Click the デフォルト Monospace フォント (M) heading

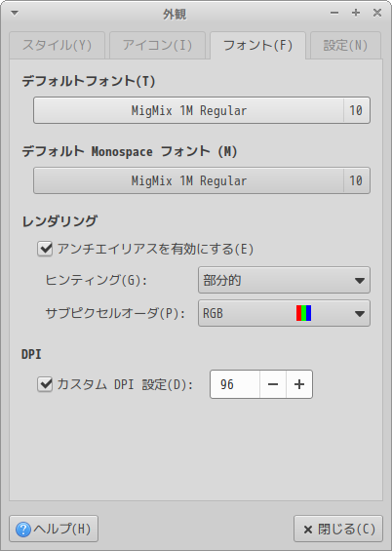click(130, 151)
